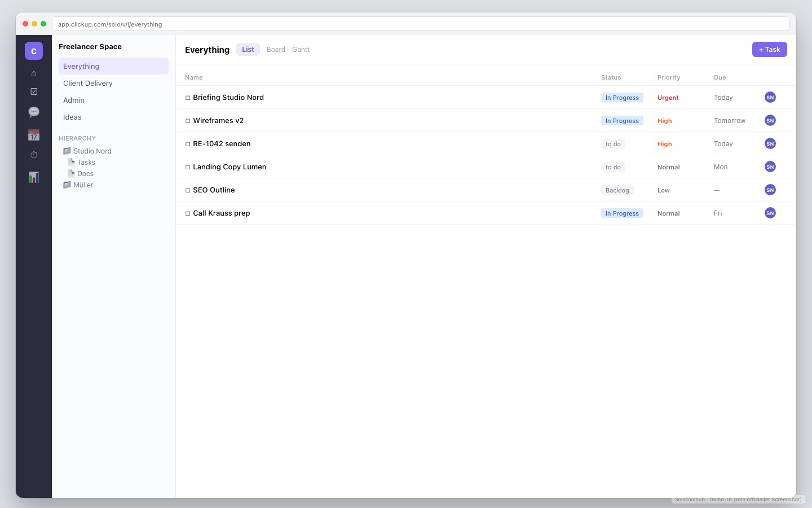Open the Freelancer Space title
This screenshot has width=812, height=508.
90,46
